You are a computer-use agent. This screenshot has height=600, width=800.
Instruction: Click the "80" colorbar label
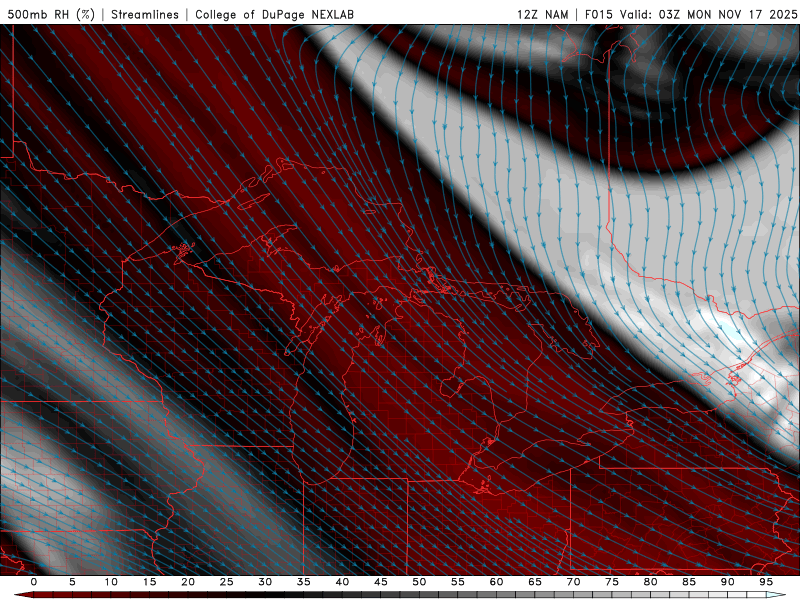651,582
